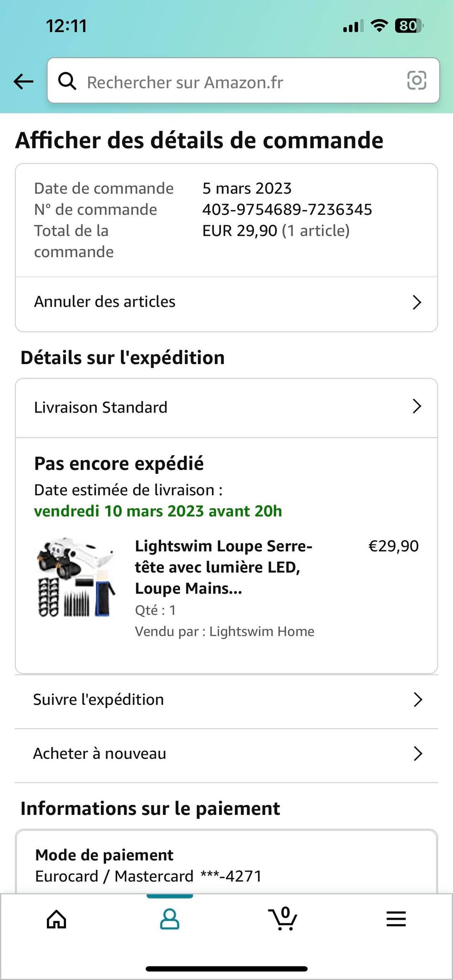Tap Suivre l'expédition link
Image resolution: width=453 pixels, height=980 pixels.
(99, 700)
